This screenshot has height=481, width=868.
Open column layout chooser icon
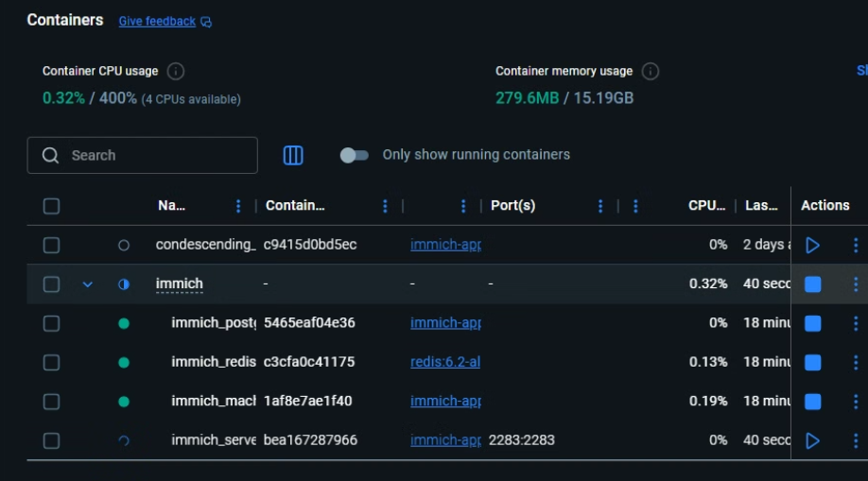click(x=293, y=155)
